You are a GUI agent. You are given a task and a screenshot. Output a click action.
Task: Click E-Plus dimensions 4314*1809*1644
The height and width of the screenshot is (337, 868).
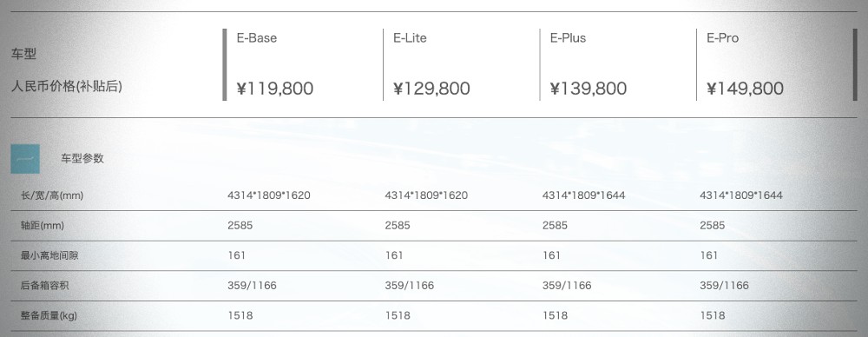(583, 195)
